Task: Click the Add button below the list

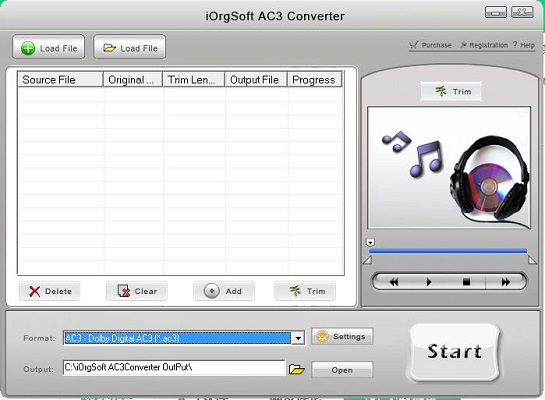Action: (x=224, y=291)
